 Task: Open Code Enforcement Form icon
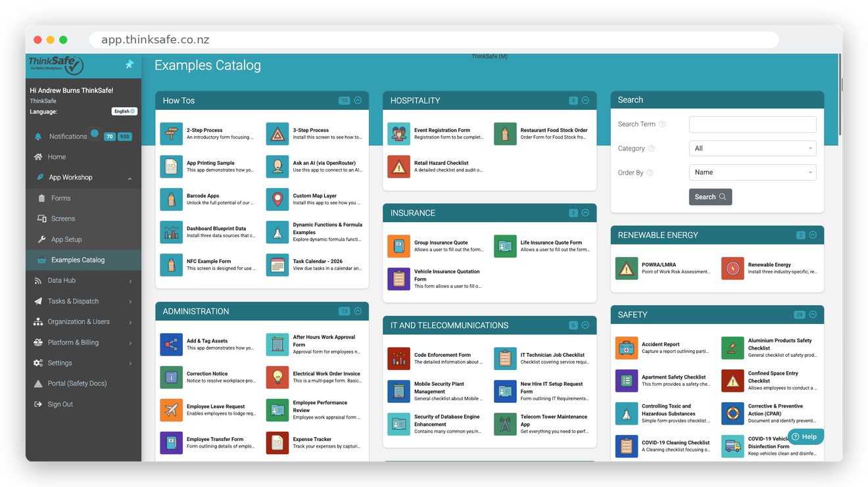pos(398,359)
